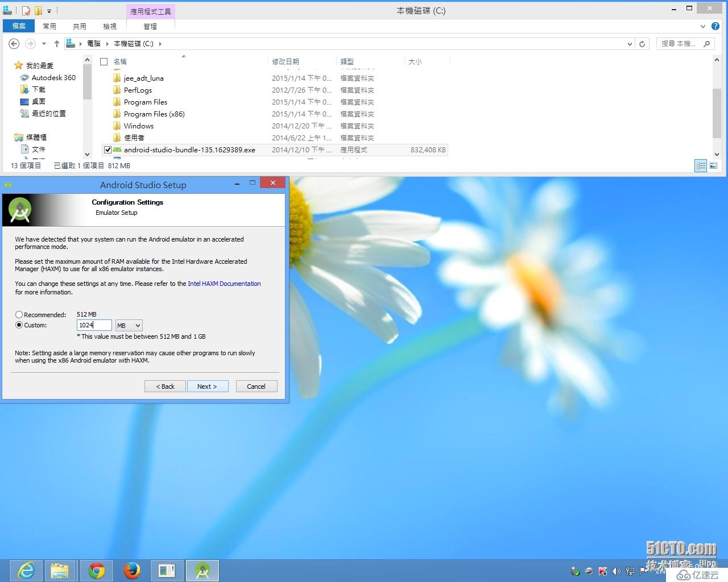Open the 常用 ribbon tab
Image resolution: width=728 pixels, height=582 pixels.
[x=49, y=26]
